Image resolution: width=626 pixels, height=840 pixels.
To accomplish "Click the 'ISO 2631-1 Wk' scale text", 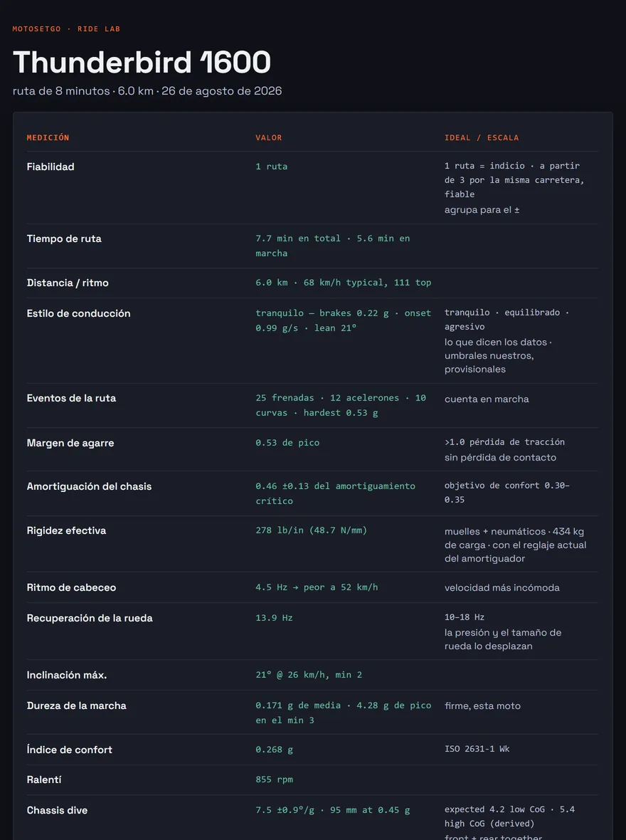I will click(x=477, y=749).
